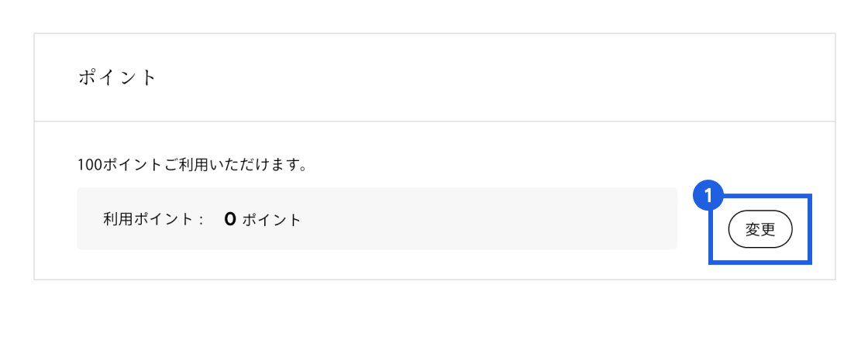This screenshot has width=868, height=343.
Task: Click the 変更 button
Action: click(759, 229)
